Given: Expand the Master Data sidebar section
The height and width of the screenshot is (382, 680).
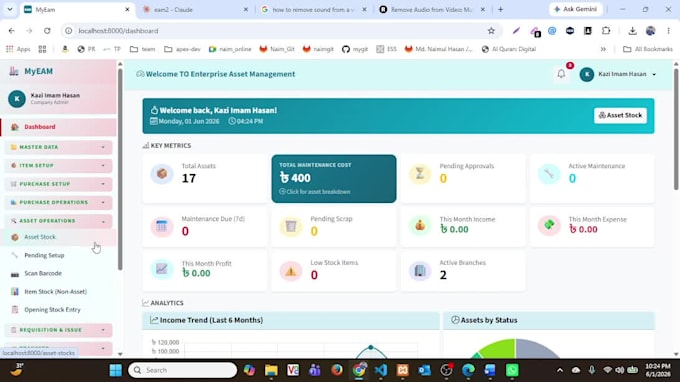Looking at the screenshot, I should [x=58, y=147].
